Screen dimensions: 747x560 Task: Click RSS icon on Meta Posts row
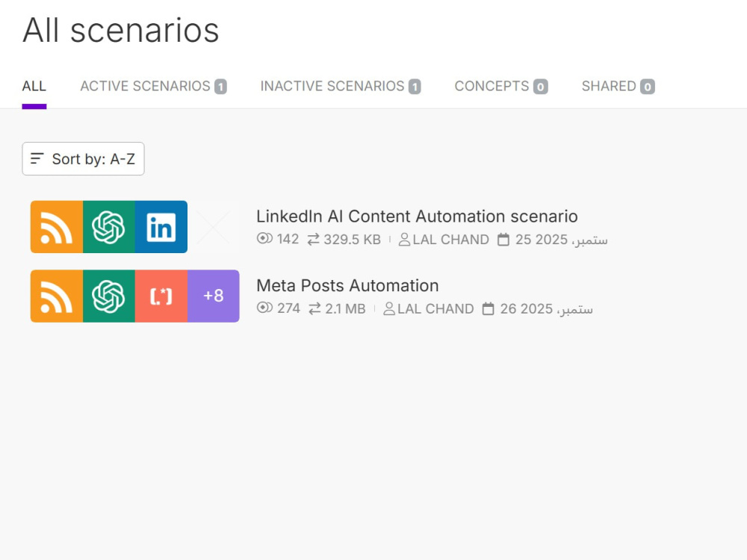(x=57, y=296)
